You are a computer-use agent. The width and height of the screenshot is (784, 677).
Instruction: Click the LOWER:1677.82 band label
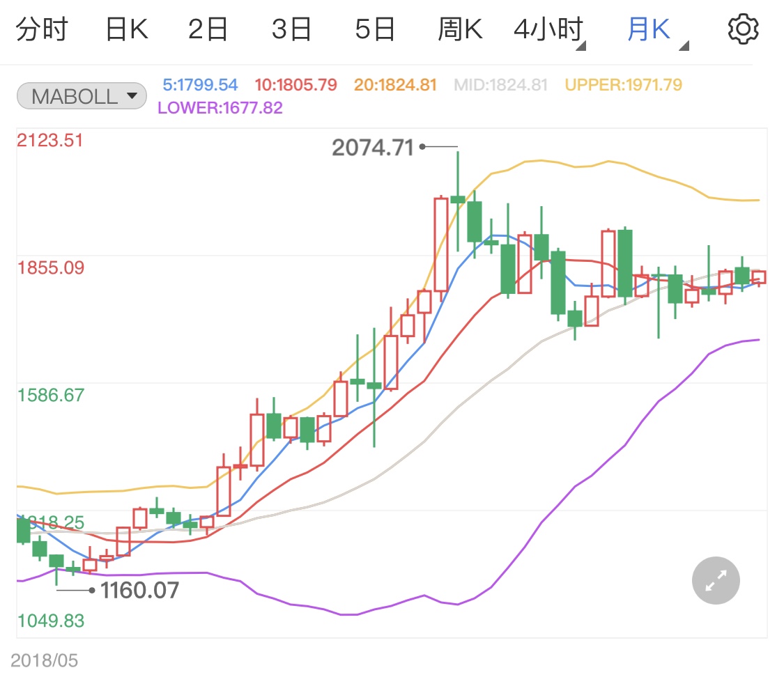coord(220,108)
